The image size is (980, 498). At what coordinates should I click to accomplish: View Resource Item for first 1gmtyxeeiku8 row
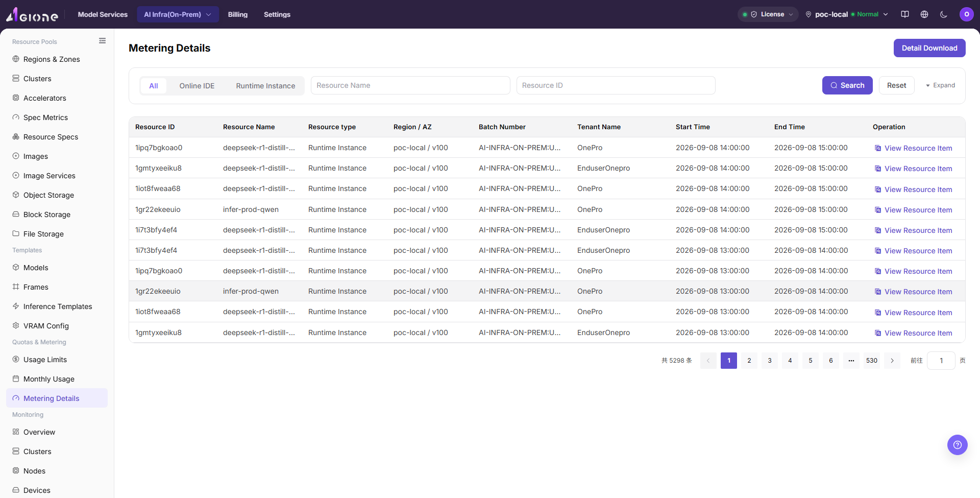914,169
